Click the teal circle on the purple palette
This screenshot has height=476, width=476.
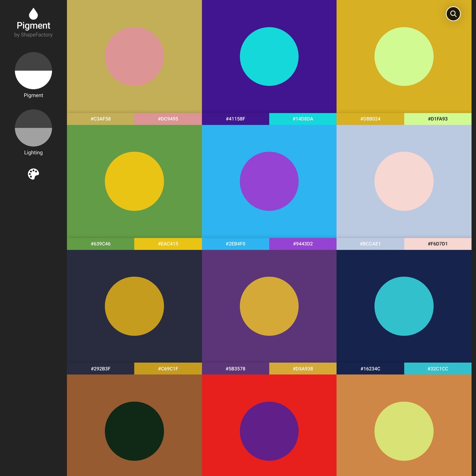point(269,56)
